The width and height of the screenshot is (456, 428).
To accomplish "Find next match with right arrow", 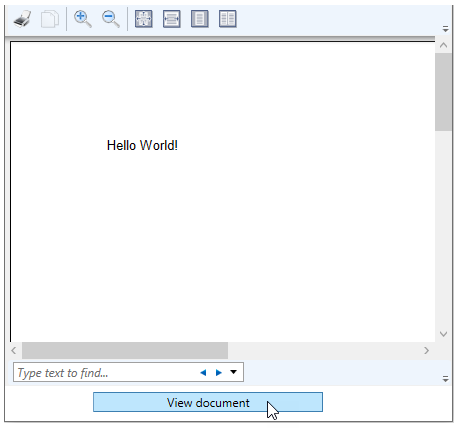I will [x=219, y=373].
